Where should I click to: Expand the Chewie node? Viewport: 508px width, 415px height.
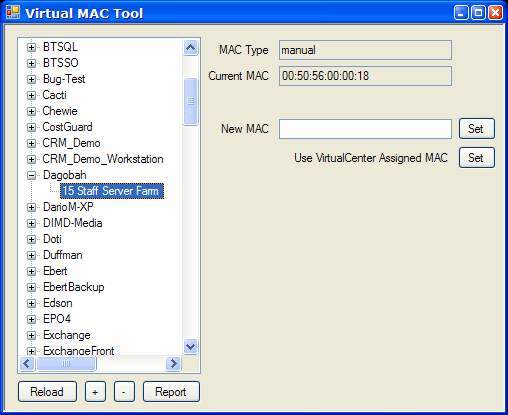[x=31, y=111]
